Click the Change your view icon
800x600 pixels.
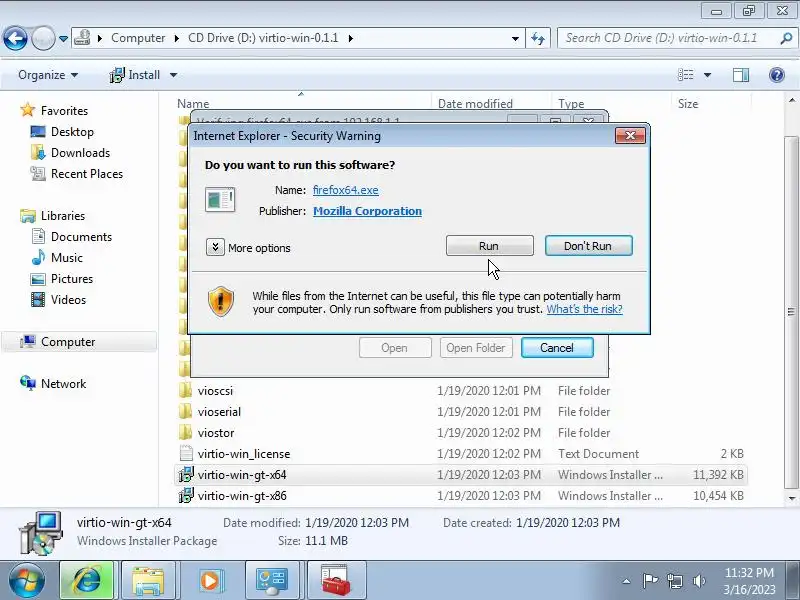(x=686, y=75)
